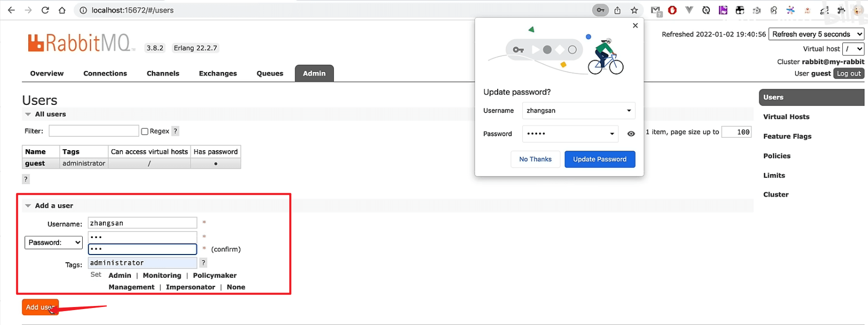Switch to the Overview tab
The height and width of the screenshot is (325, 868).
47,74
